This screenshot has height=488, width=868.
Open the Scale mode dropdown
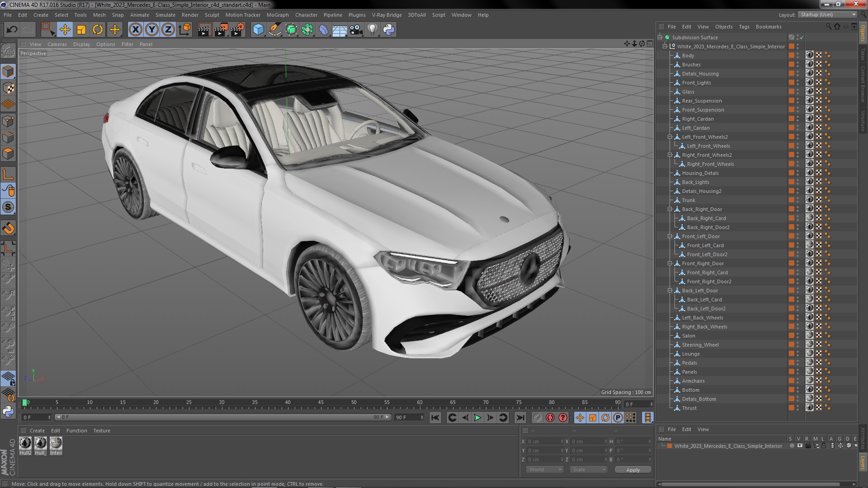[x=589, y=470]
